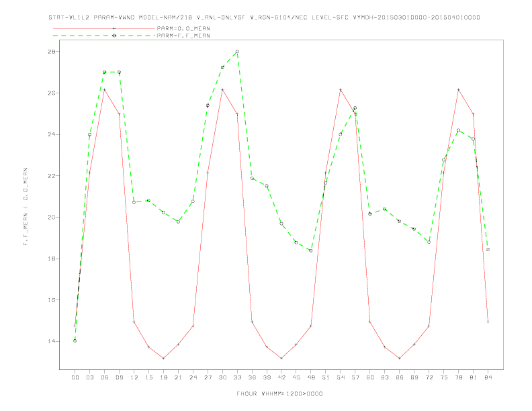Screen dimensions: 532x411
Task: Click the PARM=O.O_MEAN legend label
Action: (183, 28)
